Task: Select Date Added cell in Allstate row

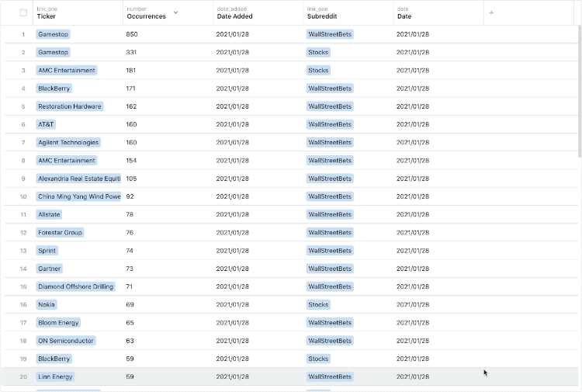Action: [258, 214]
